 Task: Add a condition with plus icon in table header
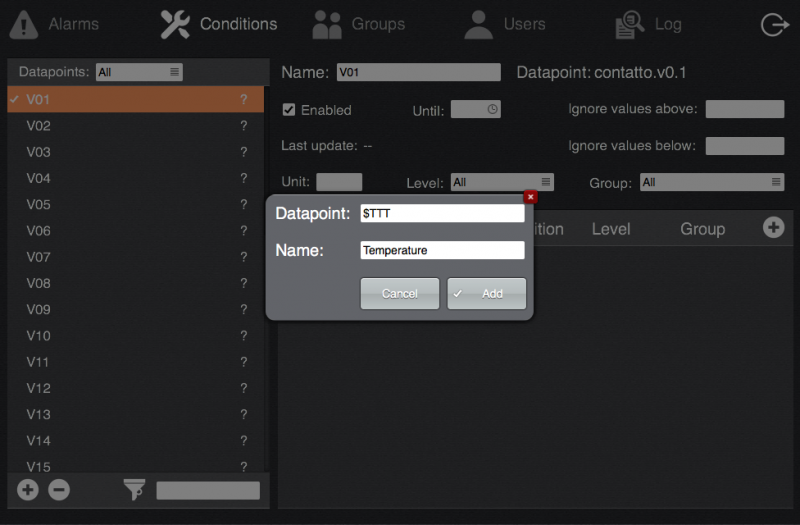tap(773, 228)
